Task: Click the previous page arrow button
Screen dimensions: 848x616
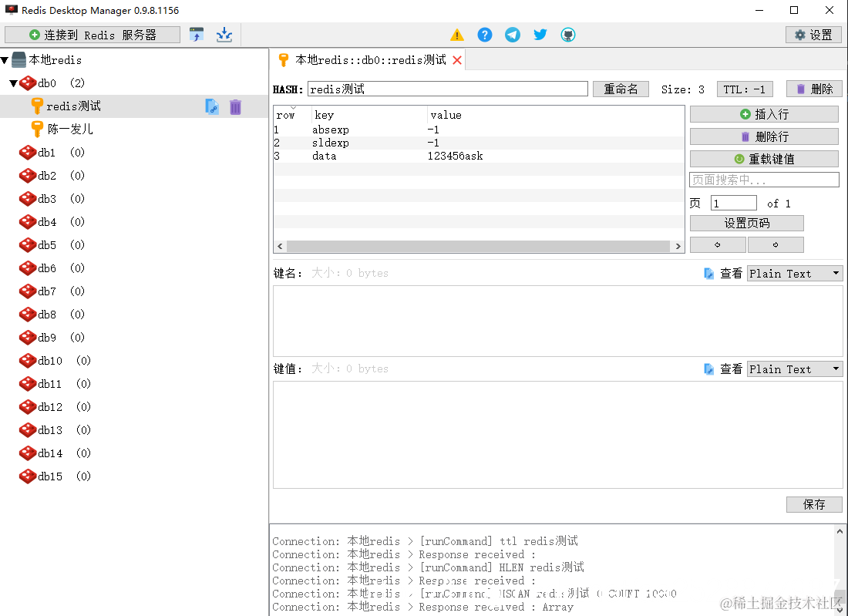Action: tap(718, 245)
